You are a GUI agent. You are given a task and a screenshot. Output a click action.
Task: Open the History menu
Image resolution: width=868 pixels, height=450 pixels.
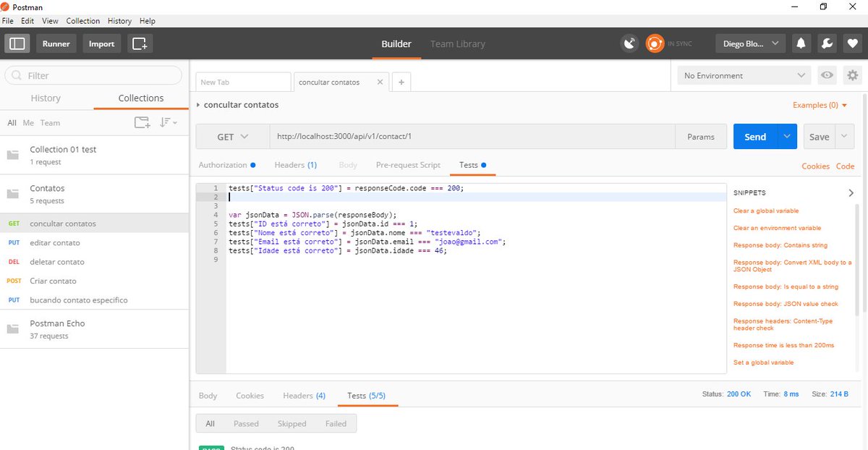click(x=119, y=21)
